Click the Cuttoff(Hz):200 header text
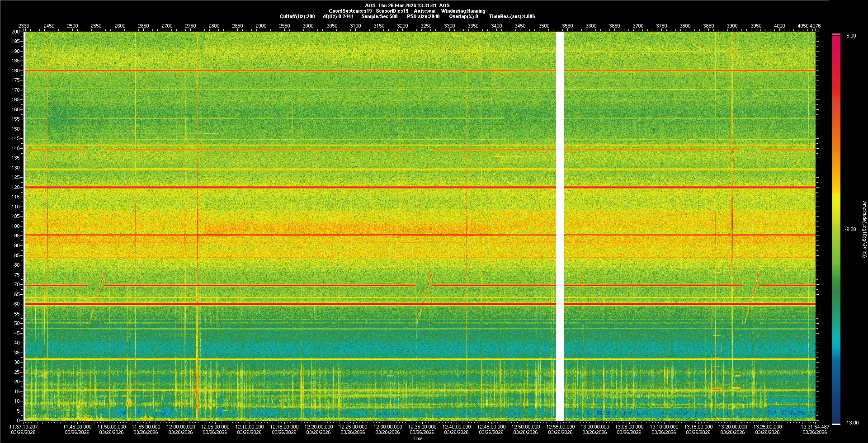 [297, 16]
